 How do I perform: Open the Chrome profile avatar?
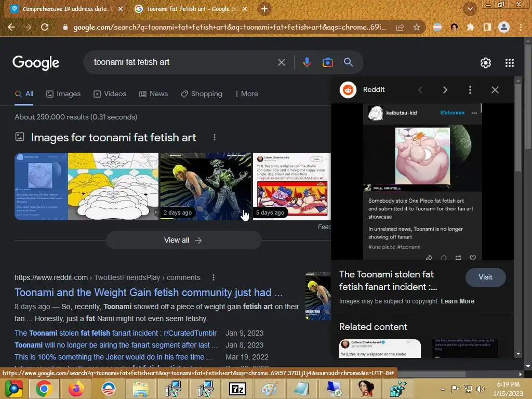point(504,27)
